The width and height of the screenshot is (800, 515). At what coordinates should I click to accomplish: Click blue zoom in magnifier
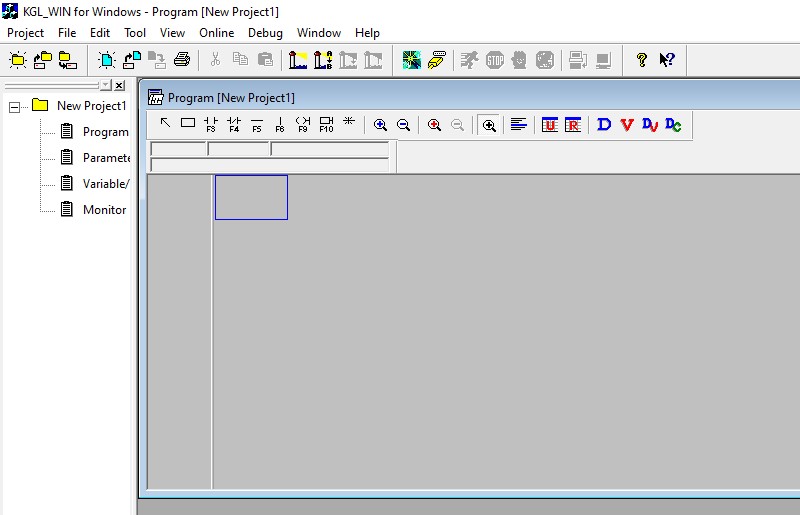(380, 125)
